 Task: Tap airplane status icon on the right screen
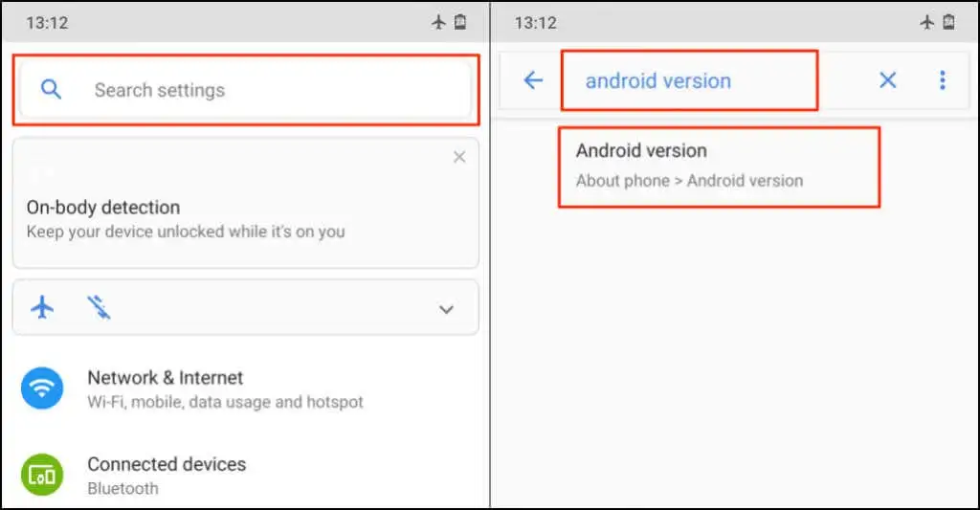[927, 22]
